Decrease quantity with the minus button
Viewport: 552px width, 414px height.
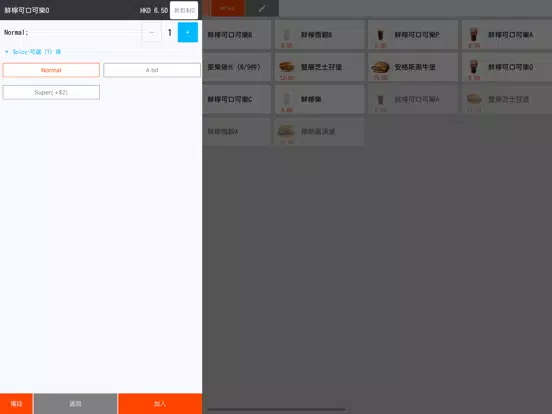coord(151,32)
